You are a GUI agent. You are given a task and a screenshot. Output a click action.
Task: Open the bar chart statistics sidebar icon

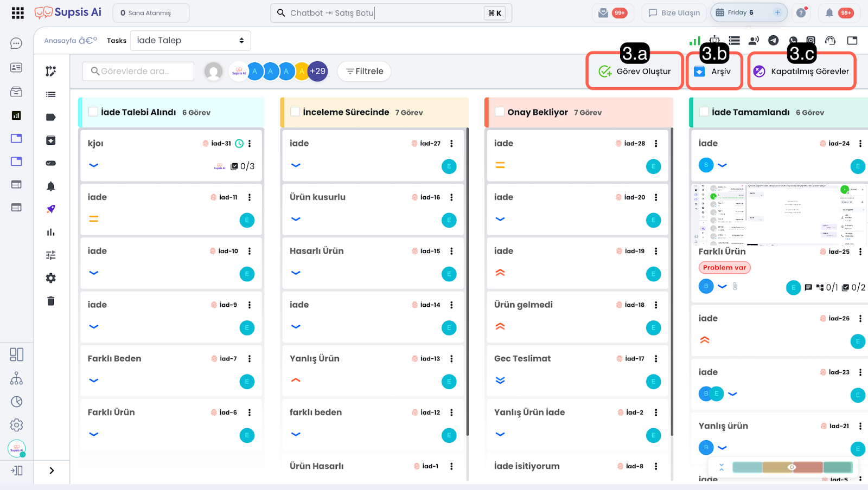click(x=50, y=233)
